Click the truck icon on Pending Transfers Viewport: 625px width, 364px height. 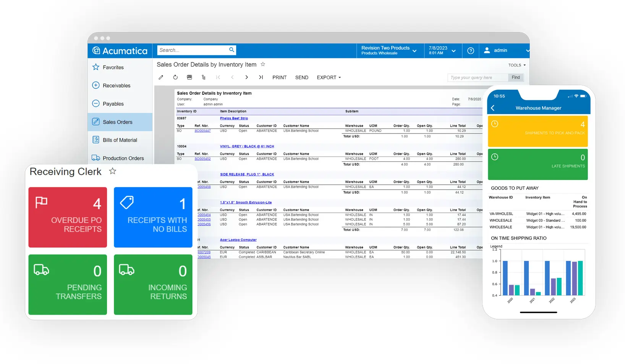(x=41, y=270)
